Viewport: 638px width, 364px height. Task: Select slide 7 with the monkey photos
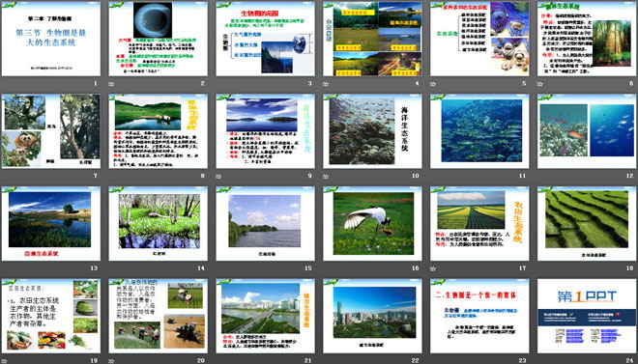[51, 131]
